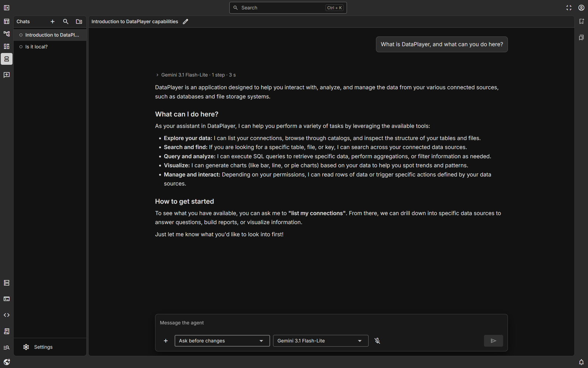Click the 'How to get started' heading
Image resolution: width=588 pixels, height=368 pixels.
pos(184,201)
